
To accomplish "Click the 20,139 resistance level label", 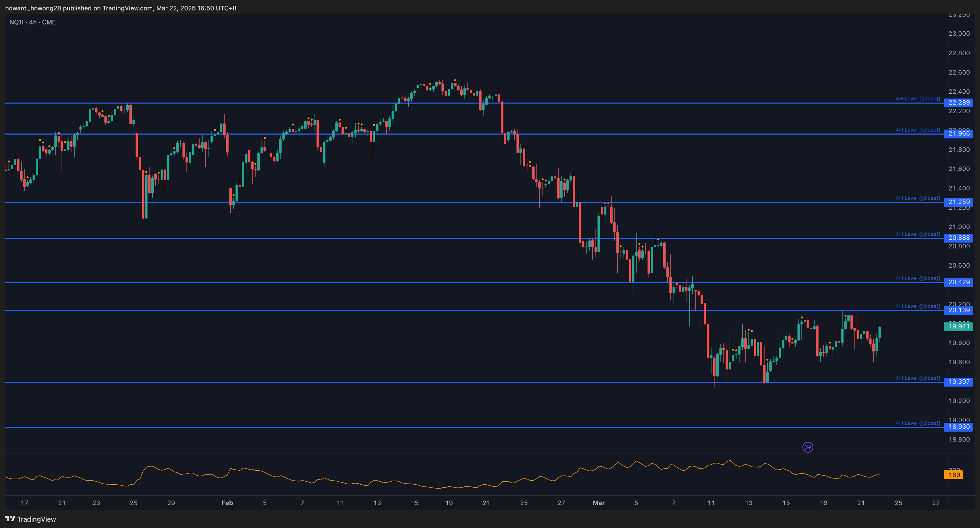I will (x=960, y=311).
